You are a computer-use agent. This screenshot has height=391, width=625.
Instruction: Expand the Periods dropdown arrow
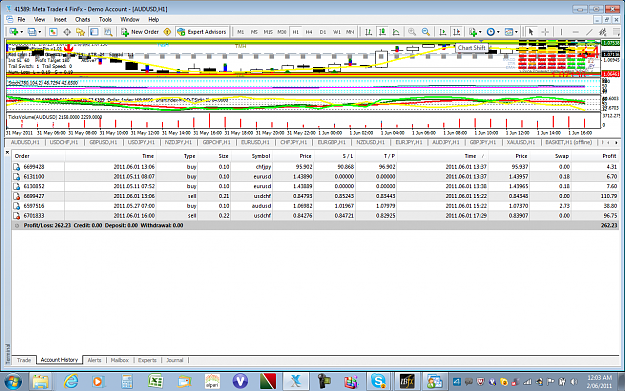click(498, 32)
